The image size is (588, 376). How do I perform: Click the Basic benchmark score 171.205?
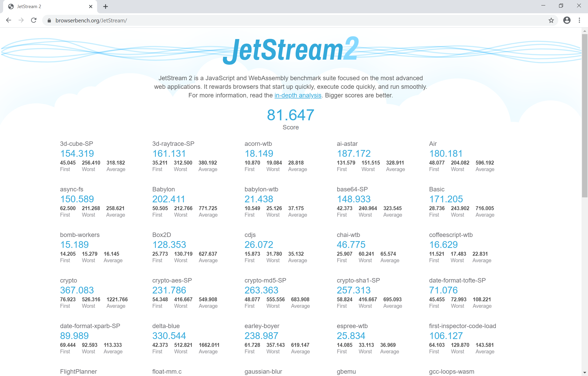click(446, 199)
